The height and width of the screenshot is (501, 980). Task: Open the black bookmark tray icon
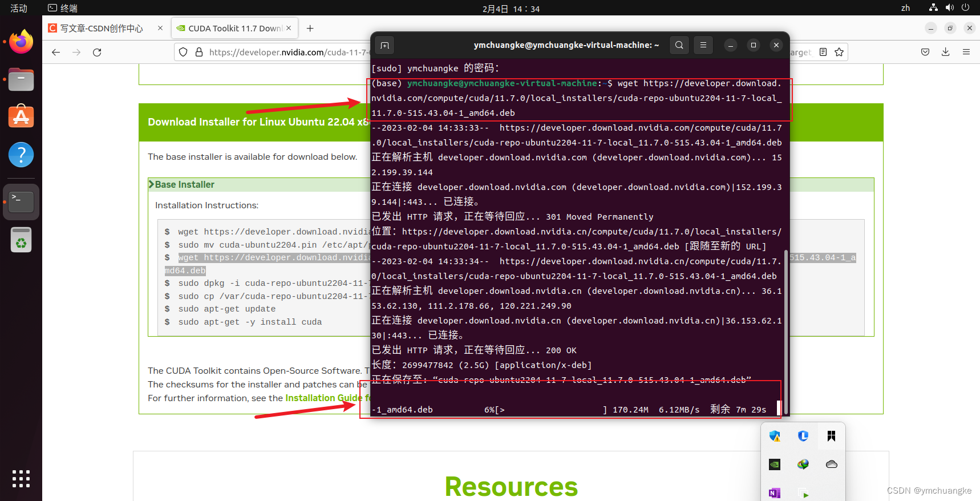pos(831,436)
